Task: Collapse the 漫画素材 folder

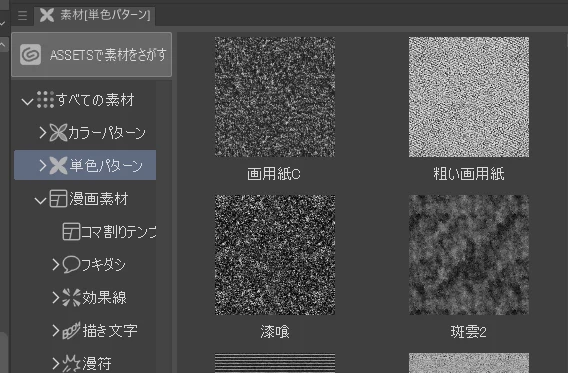Action: click(x=40, y=200)
